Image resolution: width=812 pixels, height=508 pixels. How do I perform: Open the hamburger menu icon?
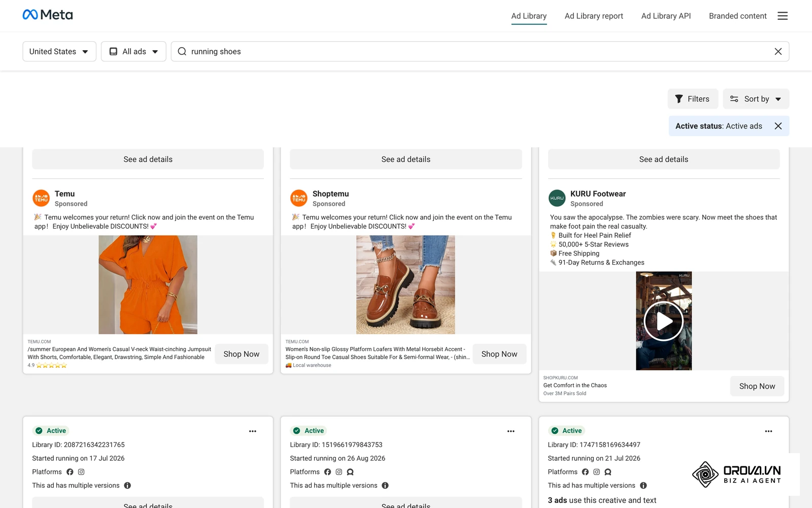click(x=783, y=16)
